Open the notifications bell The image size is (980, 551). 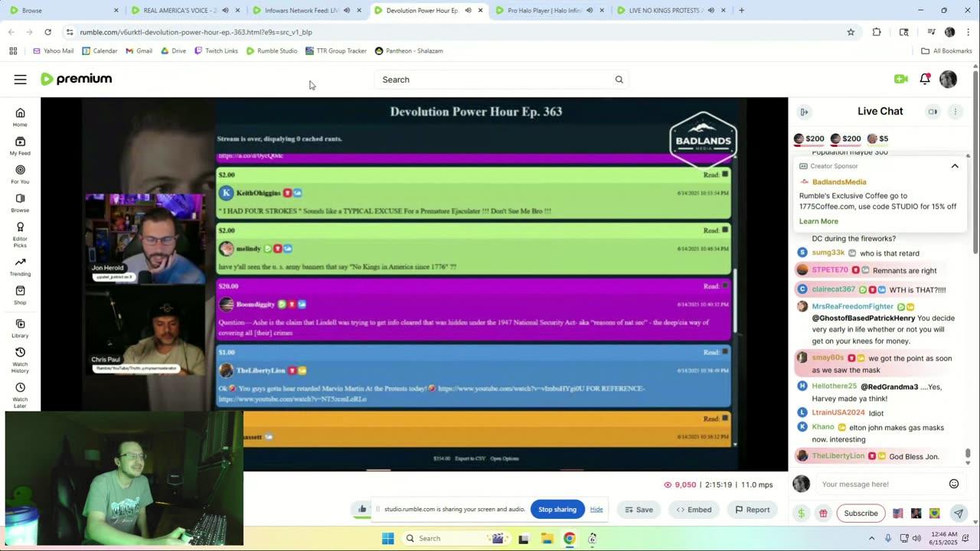[x=925, y=79]
